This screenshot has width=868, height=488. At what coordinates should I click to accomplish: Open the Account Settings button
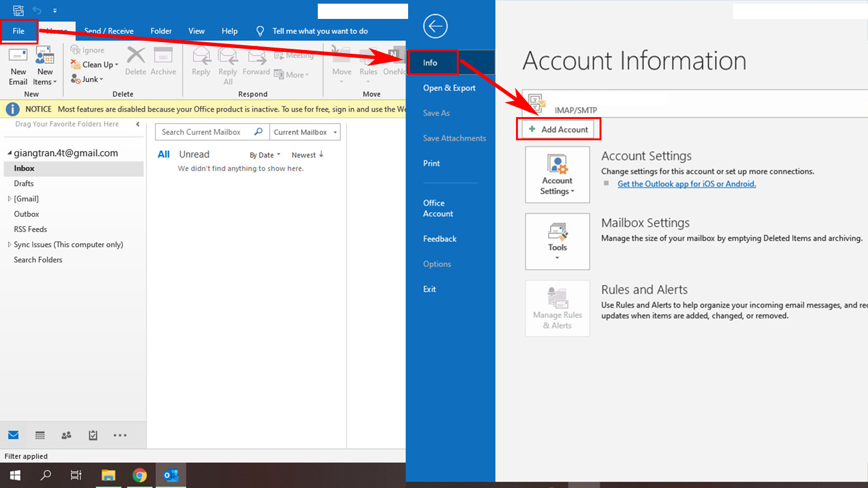coord(558,174)
